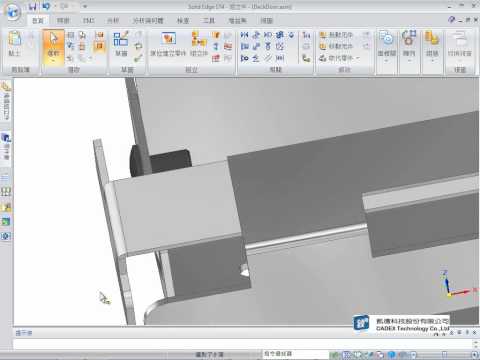The height and width of the screenshot is (360, 480).
Task: Open the 工具 (Tools) ribbon tab
Action: [x=209, y=21]
